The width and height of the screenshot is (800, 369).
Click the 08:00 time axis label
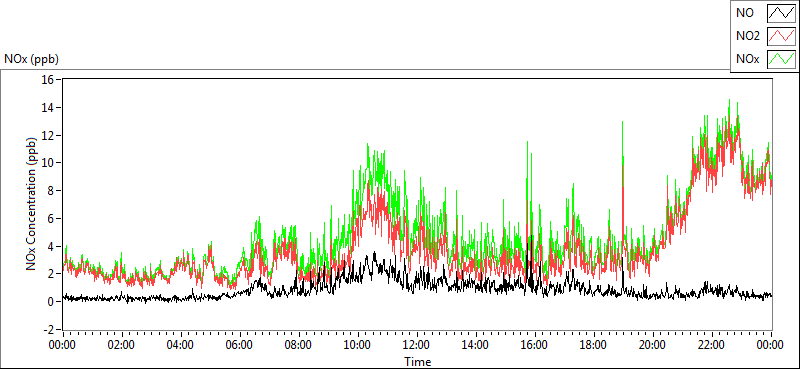[x=299, y=345]
